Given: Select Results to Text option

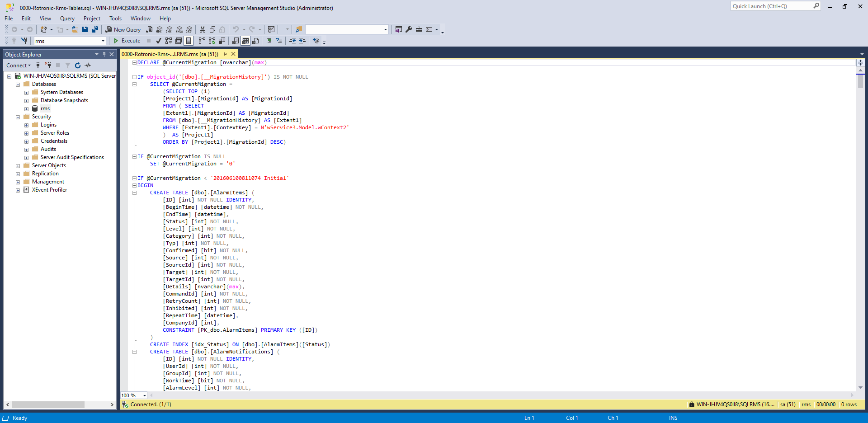Looking at the screenshot, I should (x=236, y=41).
